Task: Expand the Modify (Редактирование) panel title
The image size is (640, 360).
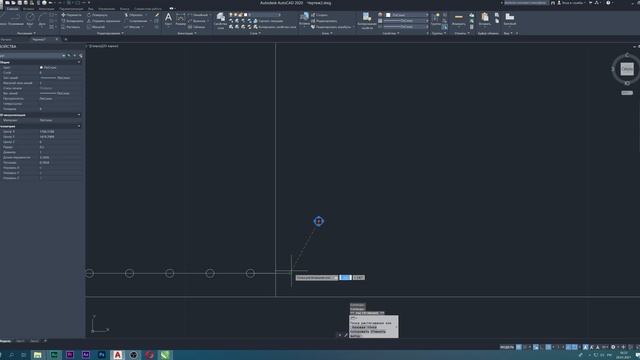Action: (110, 33)
